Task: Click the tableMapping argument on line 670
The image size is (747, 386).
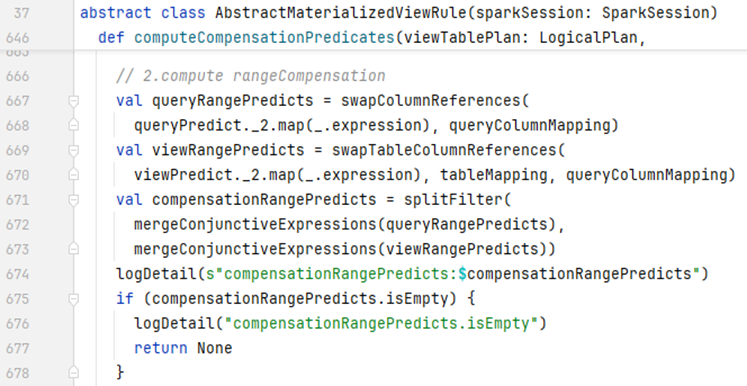Action: [494, 175]
